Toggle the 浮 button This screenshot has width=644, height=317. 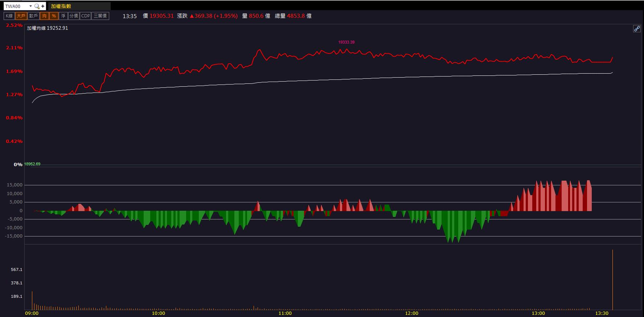coord(63,16)
